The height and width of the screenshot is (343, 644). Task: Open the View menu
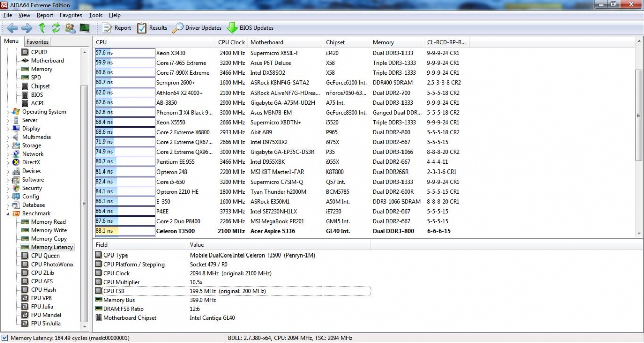tap(24, 15)
